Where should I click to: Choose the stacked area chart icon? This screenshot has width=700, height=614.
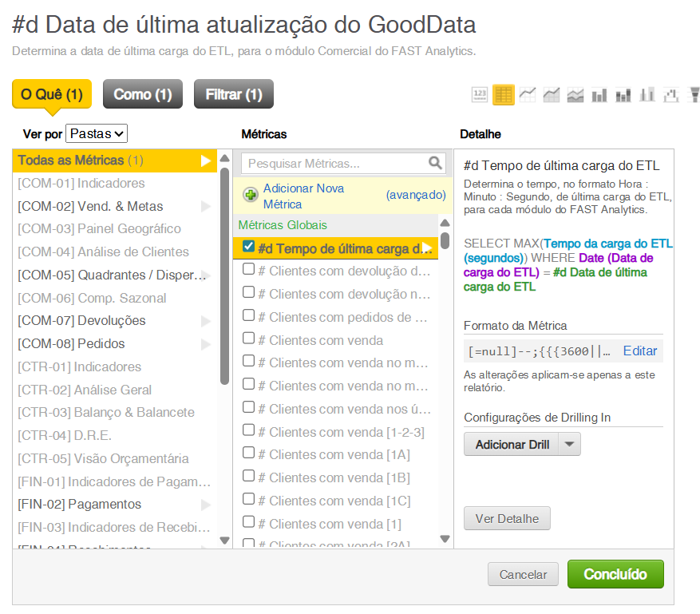point(575,95)
